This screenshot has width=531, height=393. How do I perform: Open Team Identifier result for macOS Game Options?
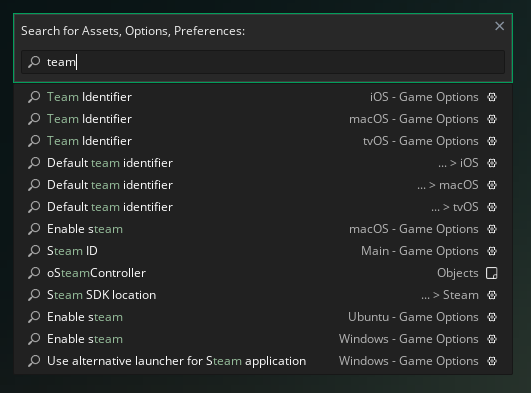[263, 119]
